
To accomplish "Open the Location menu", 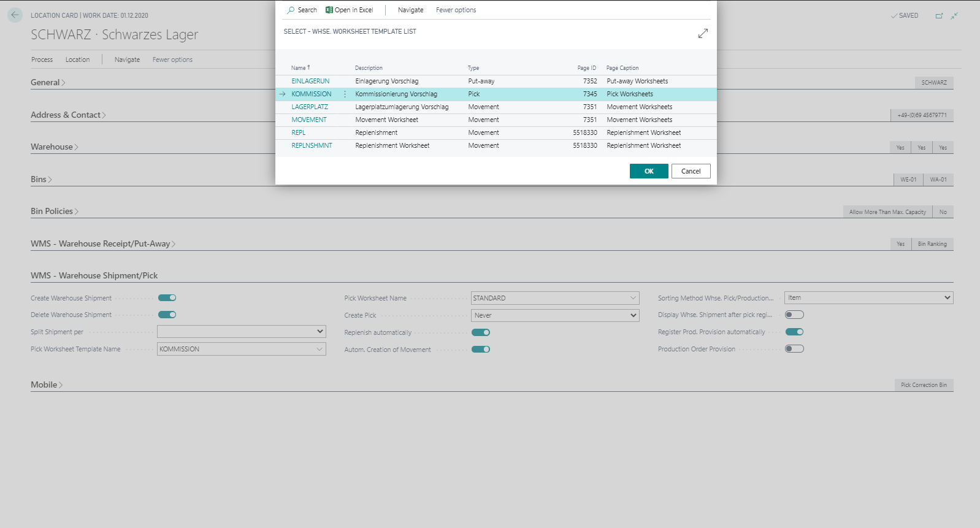I will [x=77, y=59].
